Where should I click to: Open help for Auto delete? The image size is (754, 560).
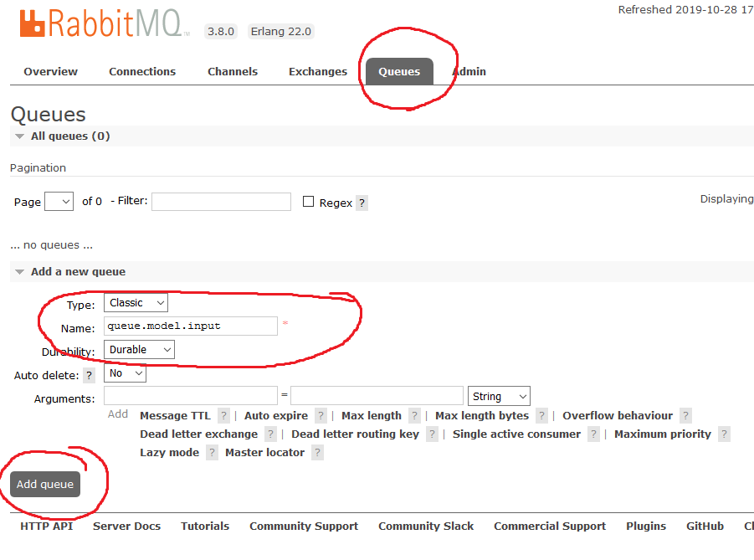pos(89,375)
